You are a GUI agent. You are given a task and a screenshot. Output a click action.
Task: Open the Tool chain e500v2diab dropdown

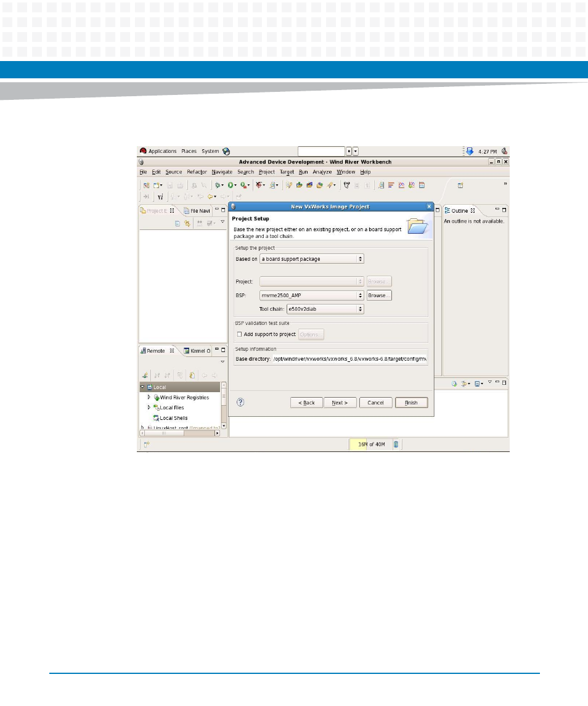(325, 309)
